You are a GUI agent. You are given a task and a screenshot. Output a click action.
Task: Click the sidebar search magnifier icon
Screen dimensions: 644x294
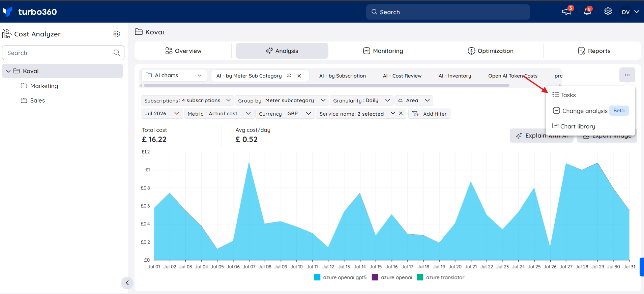[117, 53]
